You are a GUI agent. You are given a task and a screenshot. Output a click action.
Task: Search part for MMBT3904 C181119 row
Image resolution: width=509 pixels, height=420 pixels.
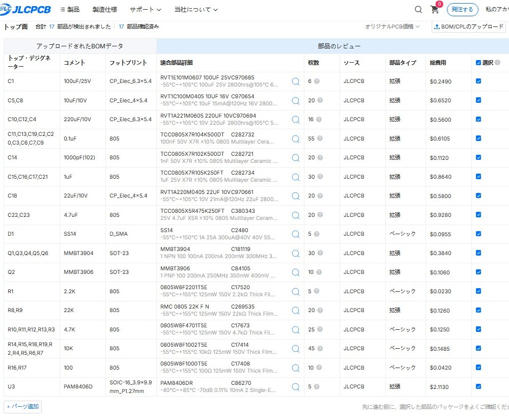pos(295,253)
